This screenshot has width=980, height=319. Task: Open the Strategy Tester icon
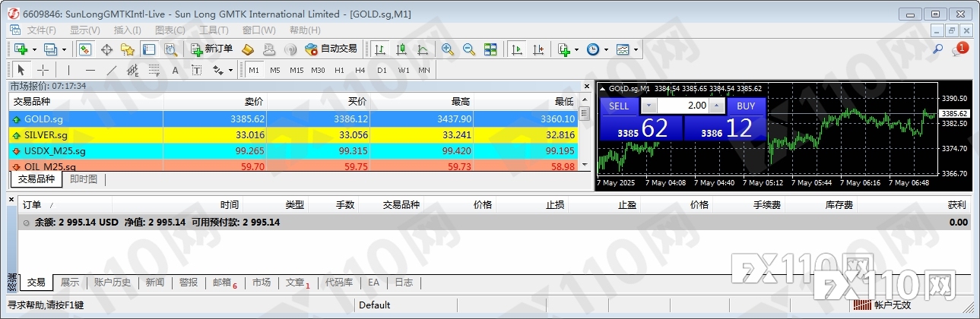pos(170,49)
